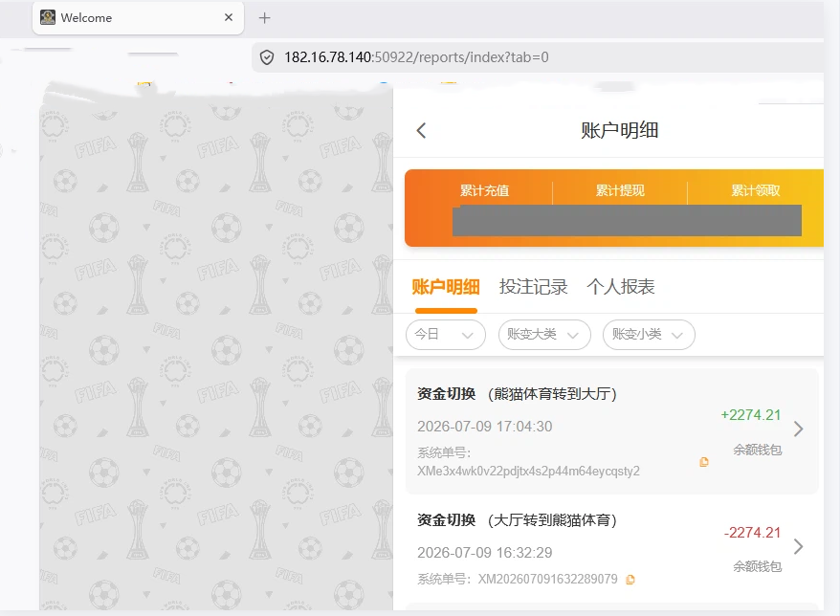This screenshot has height=616, width=840.
Task: Switch to 投注记录 tab
Action: [x=533, y=287]
